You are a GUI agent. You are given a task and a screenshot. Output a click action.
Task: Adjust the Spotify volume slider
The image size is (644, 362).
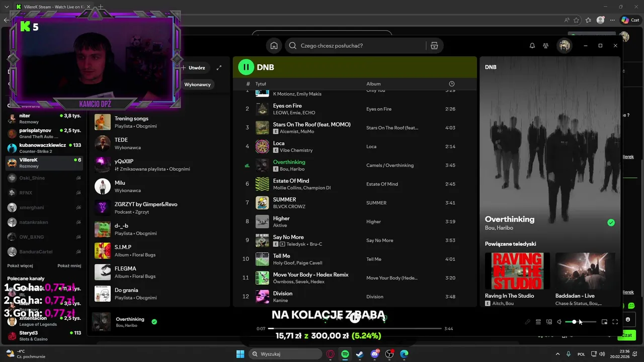pos(581,322)
